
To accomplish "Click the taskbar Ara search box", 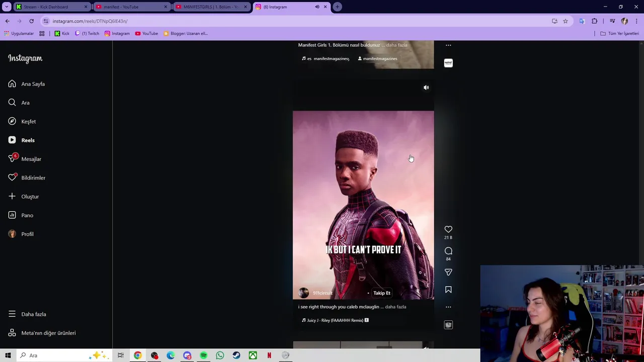I will pyautogui.click(x=64, y=355).
